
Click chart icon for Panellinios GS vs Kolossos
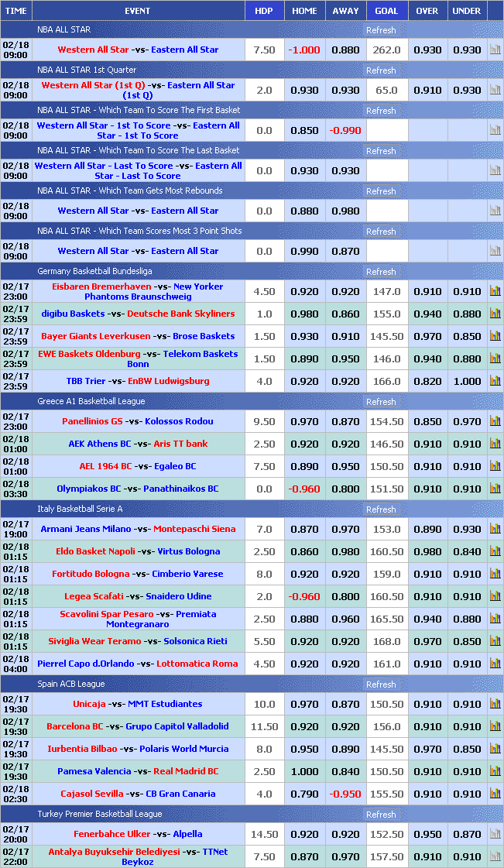tap(495, 421)
